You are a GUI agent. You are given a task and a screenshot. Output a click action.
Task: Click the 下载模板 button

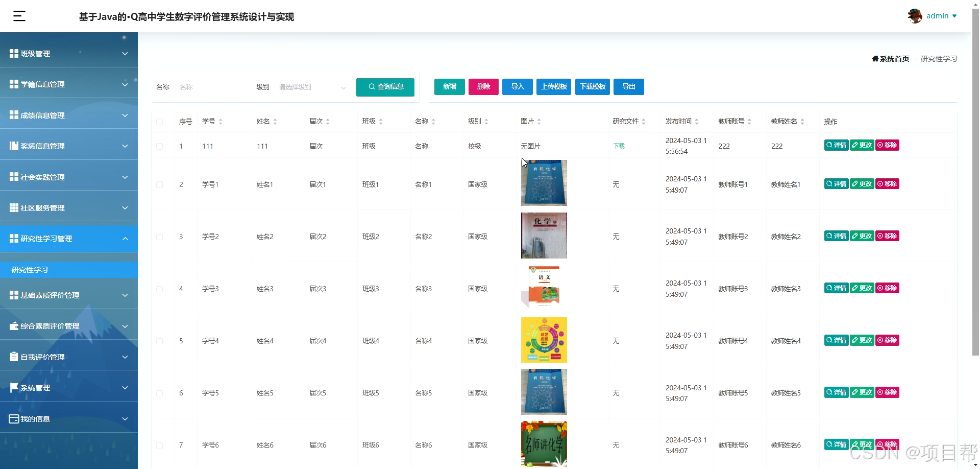[593, 87]
